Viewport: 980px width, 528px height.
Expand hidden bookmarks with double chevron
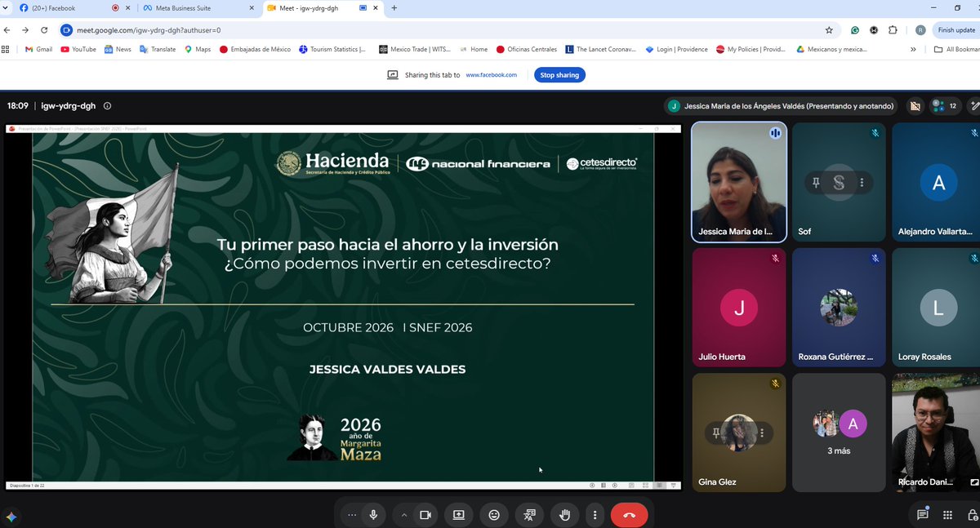click(x=912, y=49)
